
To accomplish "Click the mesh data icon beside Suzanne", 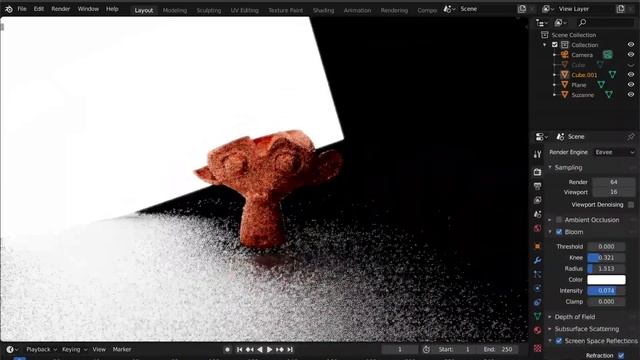I will 609,95.
